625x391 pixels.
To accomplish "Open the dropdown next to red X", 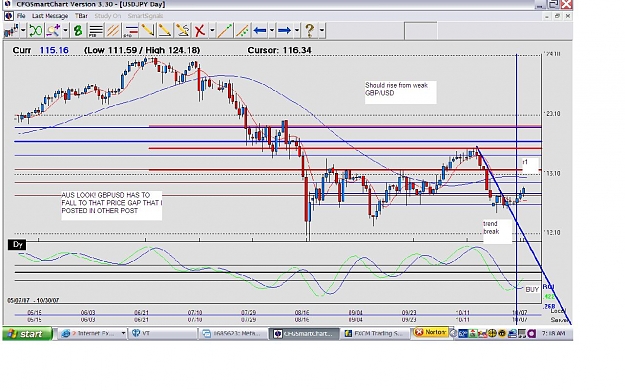I will click(212, 30).
